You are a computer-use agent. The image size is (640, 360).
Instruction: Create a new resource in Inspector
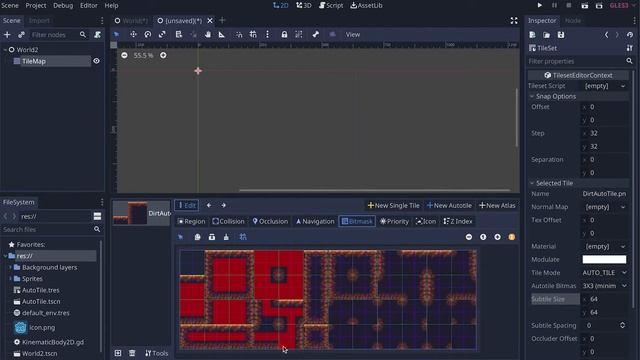click(x=532, y=35)
